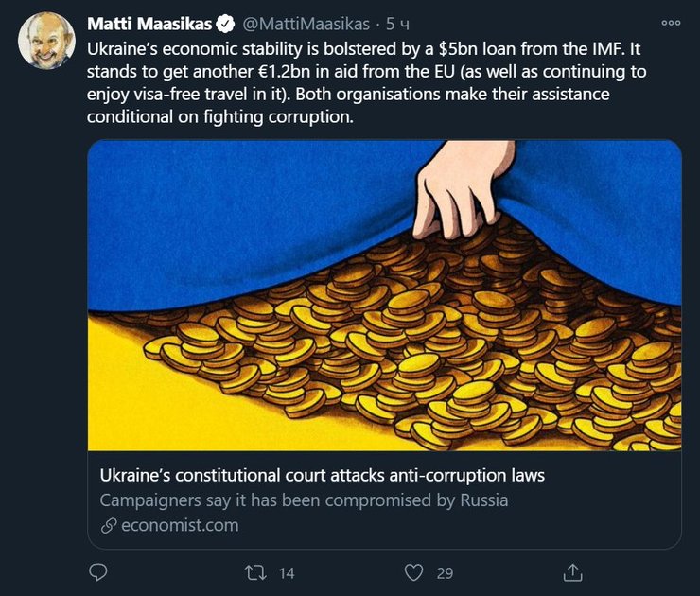
Task: Open Matti Maasikas's profile avatar
Action: [46, 41]
